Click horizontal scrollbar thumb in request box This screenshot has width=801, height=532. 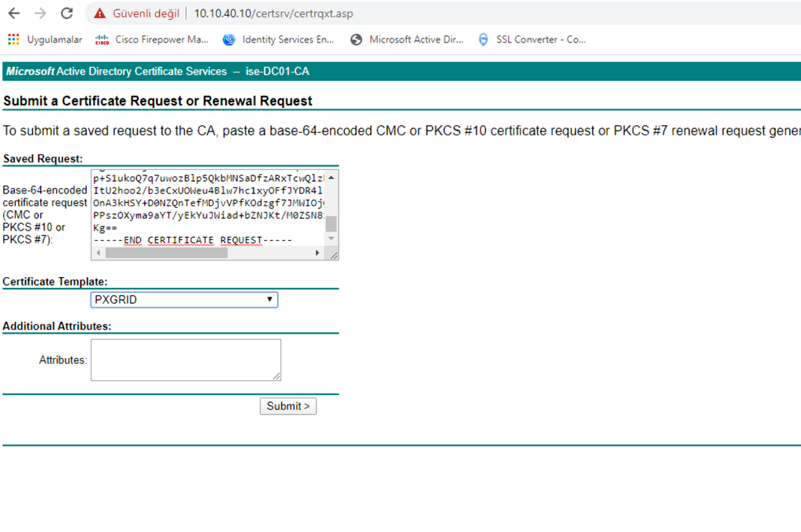(x=166, y=253)
